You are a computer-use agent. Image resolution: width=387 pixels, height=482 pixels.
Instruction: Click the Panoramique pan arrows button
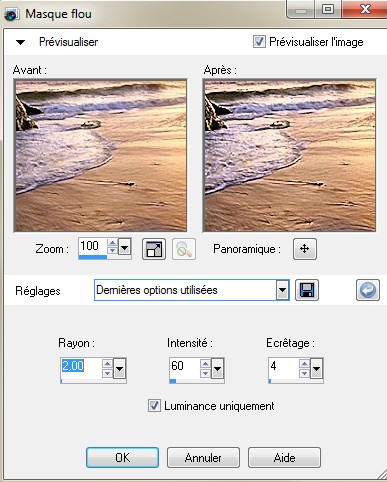tap(305, 249)
